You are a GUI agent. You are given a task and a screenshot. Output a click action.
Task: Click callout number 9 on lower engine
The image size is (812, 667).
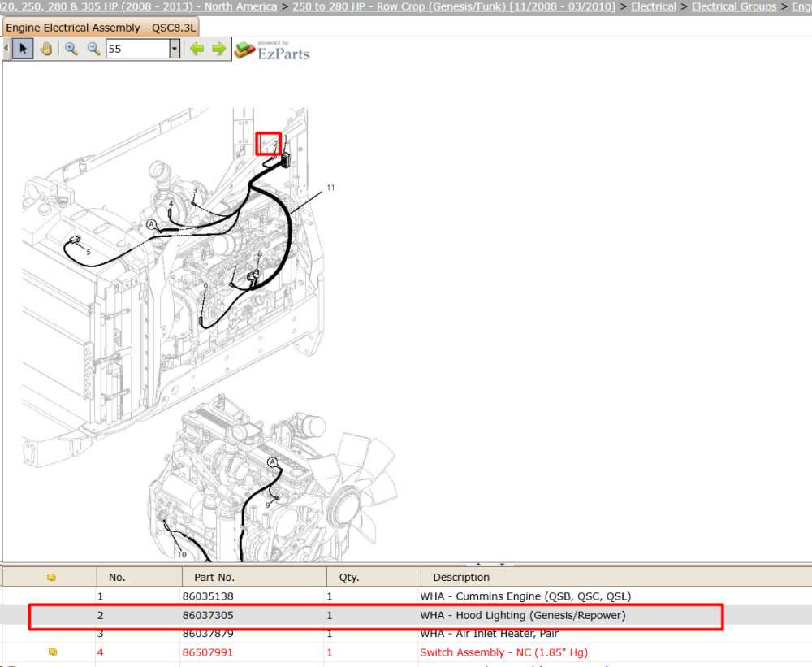268,505
